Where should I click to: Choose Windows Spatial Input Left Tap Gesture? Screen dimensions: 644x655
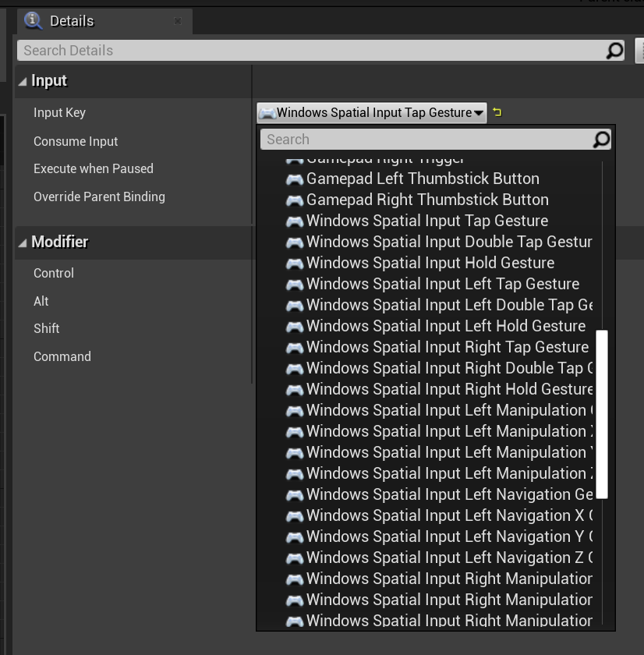click(442, 284)
